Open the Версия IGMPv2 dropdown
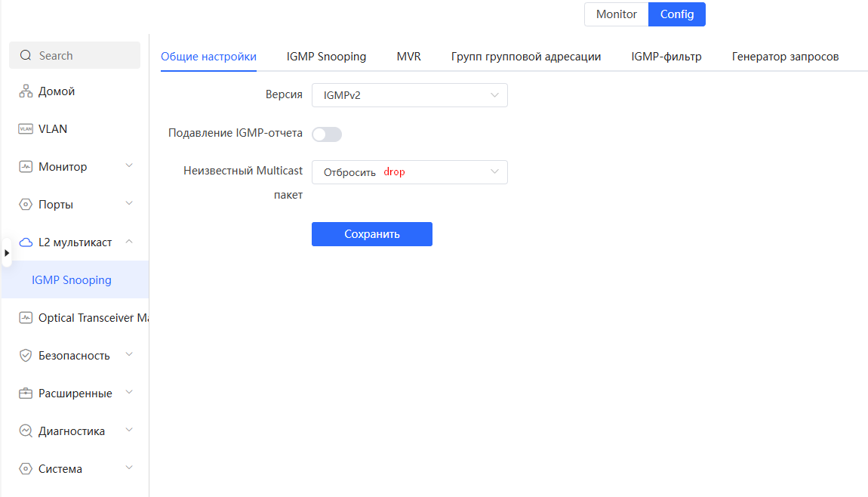This screenshot has height=497, width=868. pos(409,95)
